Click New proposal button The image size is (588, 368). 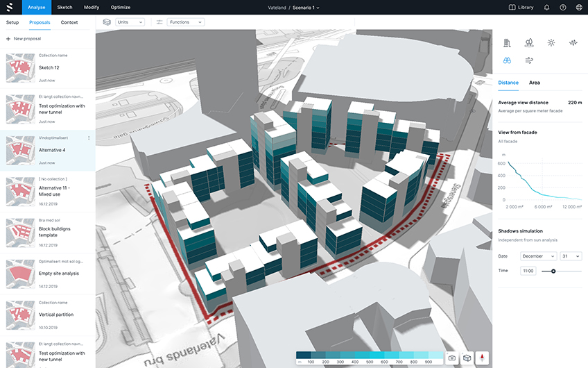tap(25, 39)
